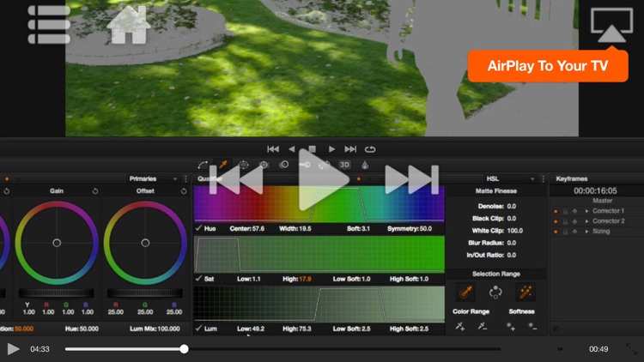Open the Data Burn flame icon
Viewport: 644px width, 362px height.
coord(365,165)
